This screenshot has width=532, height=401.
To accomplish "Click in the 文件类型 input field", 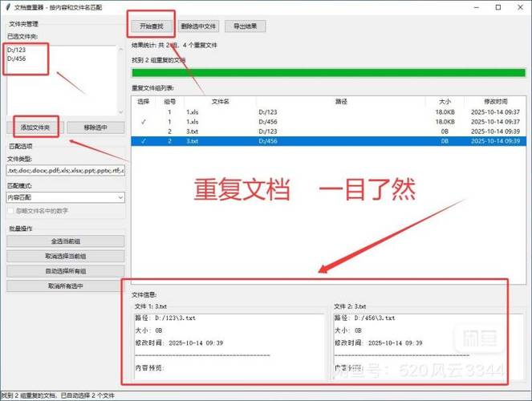I will pos(66,170).
